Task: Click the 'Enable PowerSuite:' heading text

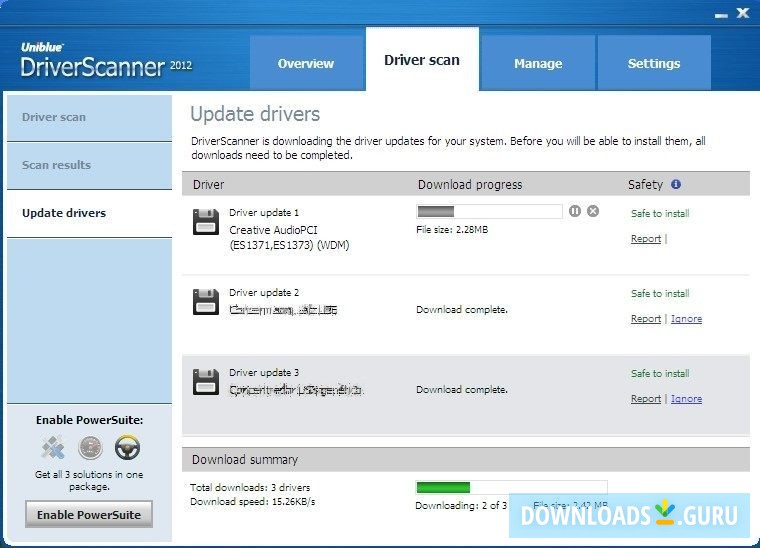Action: tap(89, 420)
